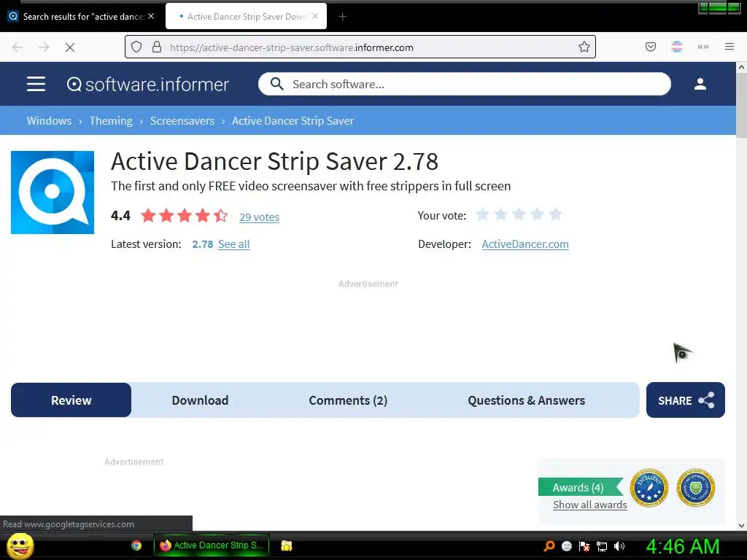Click the No Spyware award badge
747x560 pixels.
pyautogui.click(x=695, y=488)
